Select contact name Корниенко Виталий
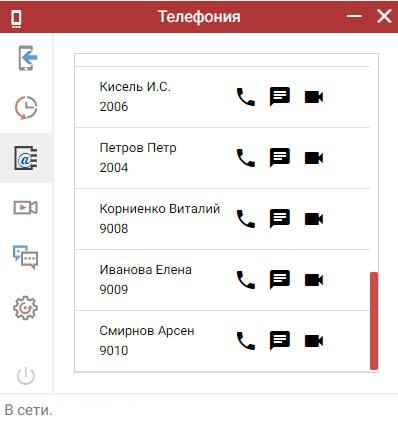The image size is (398, 426). (160, 209)
